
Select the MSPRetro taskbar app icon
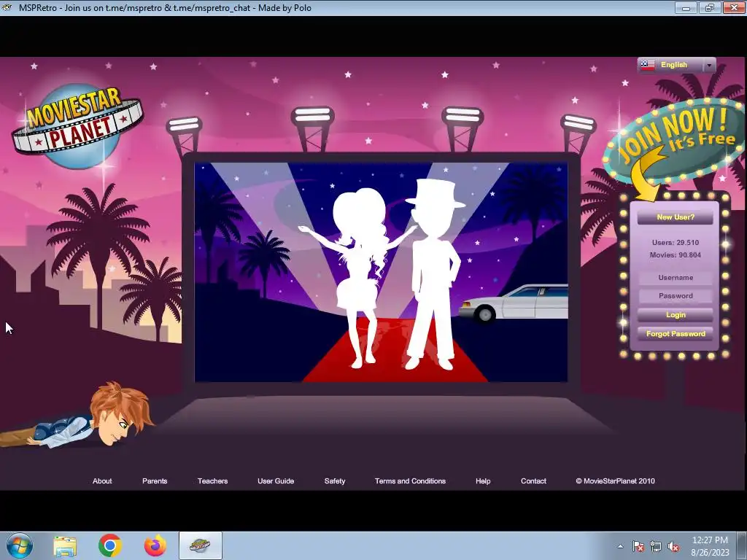pyautogui.click(x=200, y=545)
